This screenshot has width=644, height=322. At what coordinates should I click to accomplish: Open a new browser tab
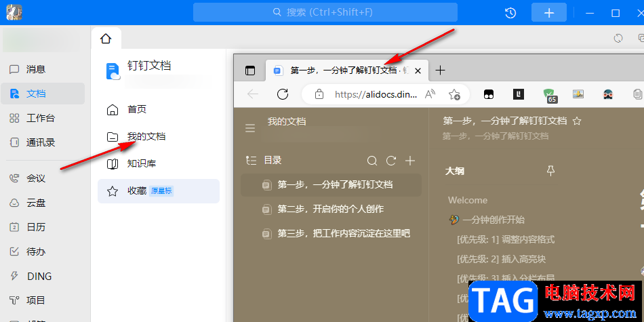[440, 71]
